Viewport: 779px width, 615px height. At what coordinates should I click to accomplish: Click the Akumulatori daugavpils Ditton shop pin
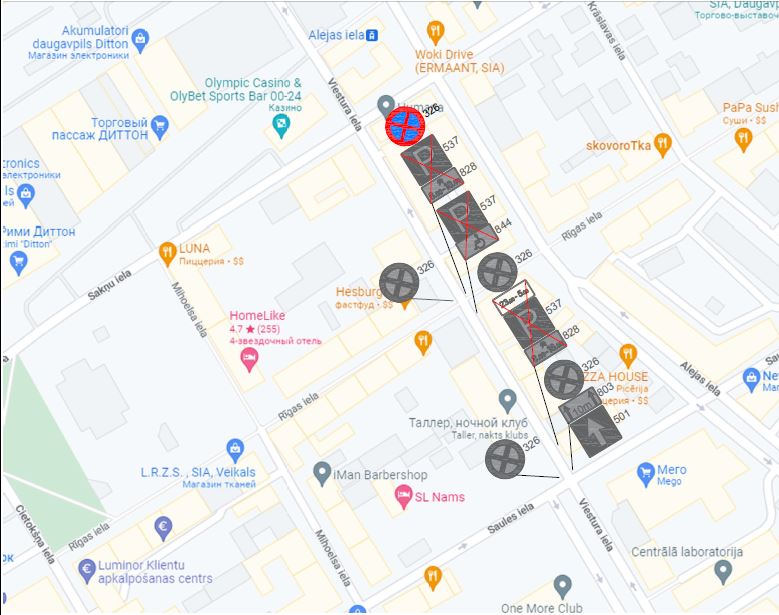(x=141, y=41)
